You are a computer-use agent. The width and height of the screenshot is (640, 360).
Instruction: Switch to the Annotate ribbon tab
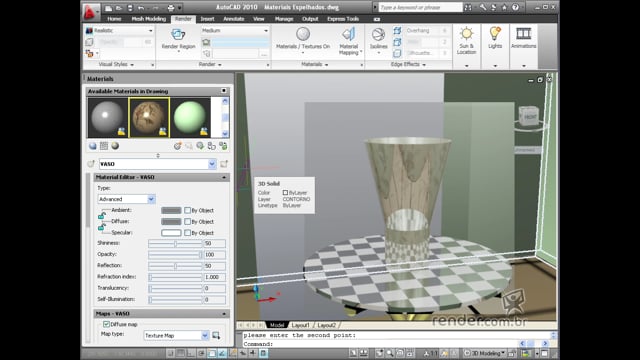233,19
